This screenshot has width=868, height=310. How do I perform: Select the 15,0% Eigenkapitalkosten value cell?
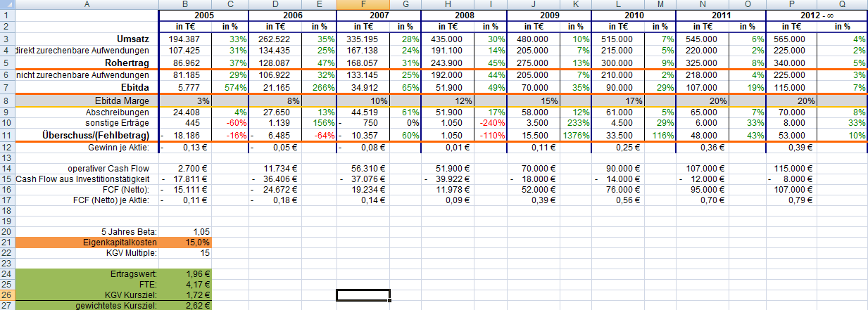point(185,242)
